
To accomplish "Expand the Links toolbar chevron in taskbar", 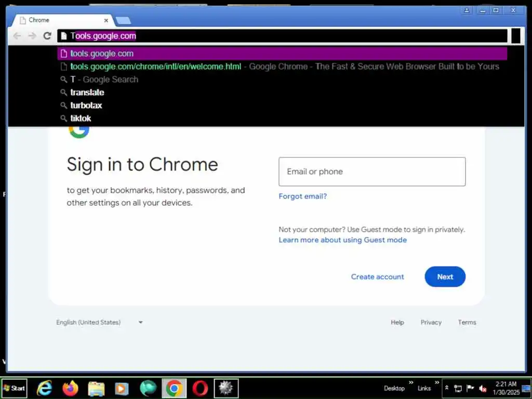I will (x=436, y=383).
